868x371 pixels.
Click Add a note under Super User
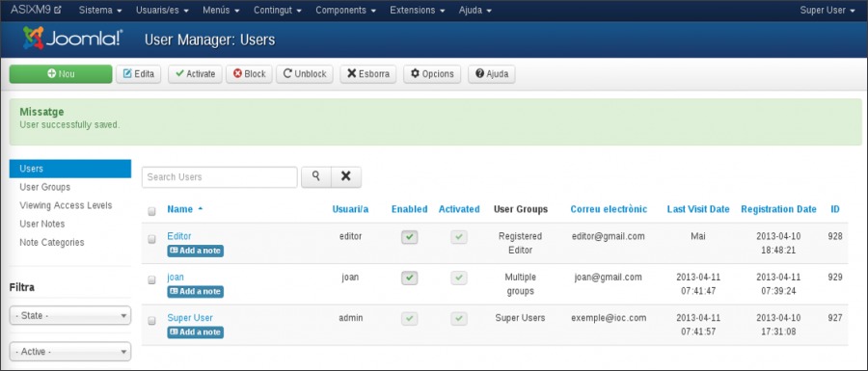point(196,332)
